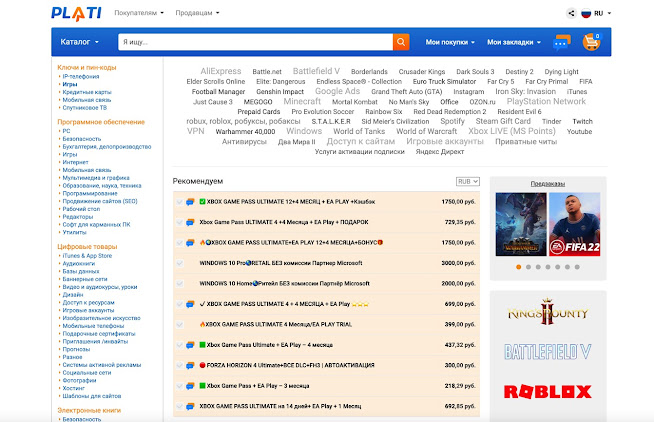Click chat icon for Xbox Game Pass 4+4 ПОДАРОК

(x=190, y=222)
